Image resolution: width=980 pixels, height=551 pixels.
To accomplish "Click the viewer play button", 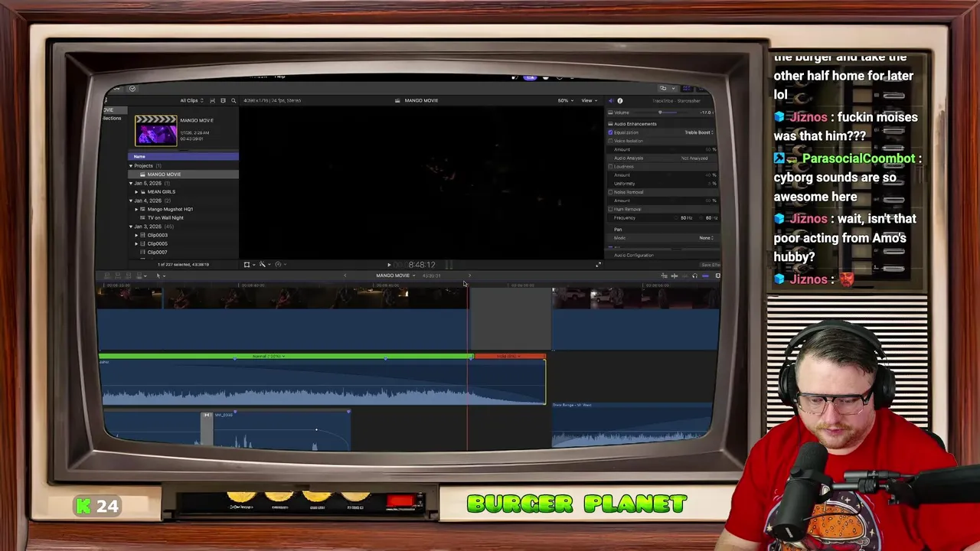I will click(389, 265).
